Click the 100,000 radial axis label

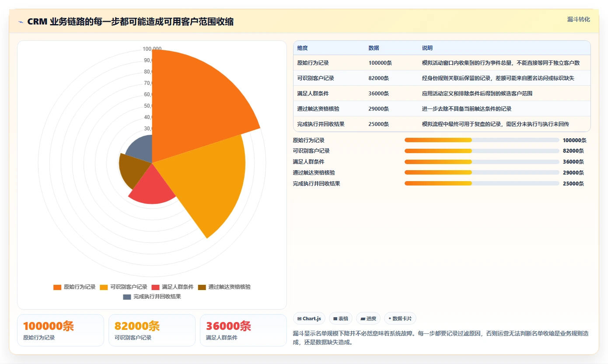(x=152, y=49)
